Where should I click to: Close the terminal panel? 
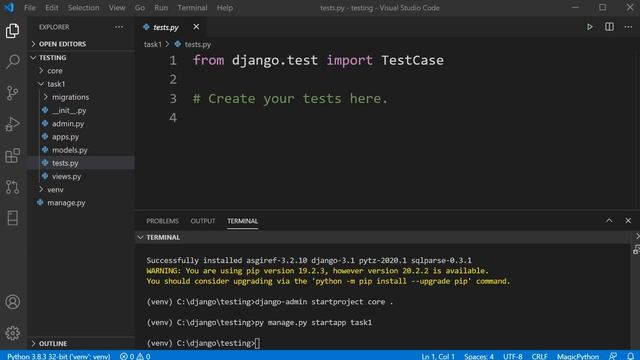click(x=628, y=221)
